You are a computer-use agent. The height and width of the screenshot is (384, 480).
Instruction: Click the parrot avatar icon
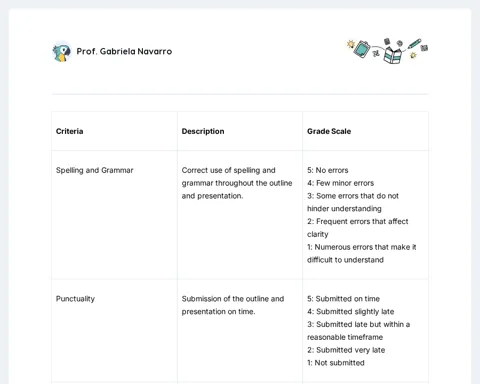click(62, 52)
